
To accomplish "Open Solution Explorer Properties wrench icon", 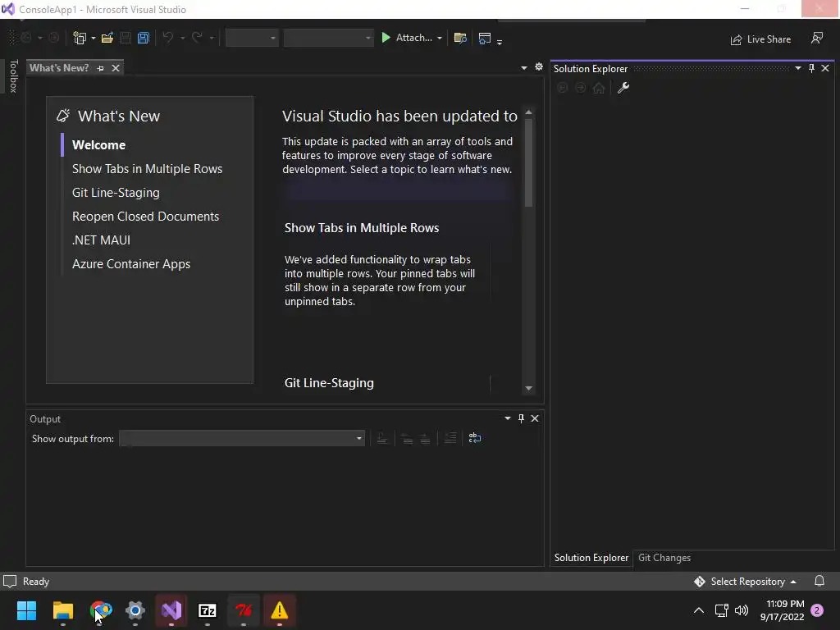I will coord(623,88).
